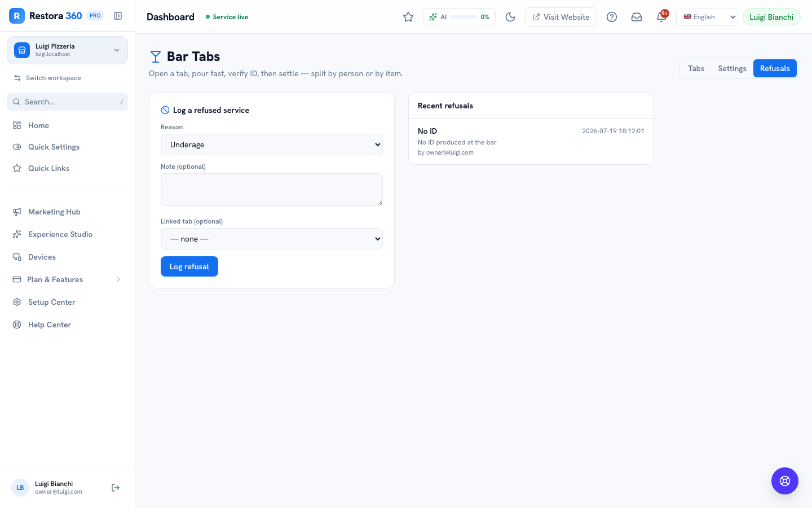This screenshot has height=508, width=812.
Task: Click the AI usage 0% indicator
Action: (x=459, y=17)
